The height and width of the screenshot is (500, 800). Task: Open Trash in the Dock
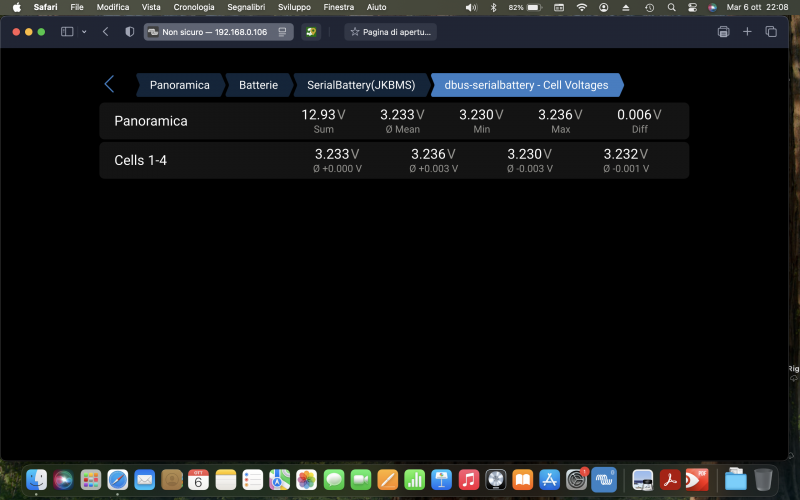click(x=763, y=480)
